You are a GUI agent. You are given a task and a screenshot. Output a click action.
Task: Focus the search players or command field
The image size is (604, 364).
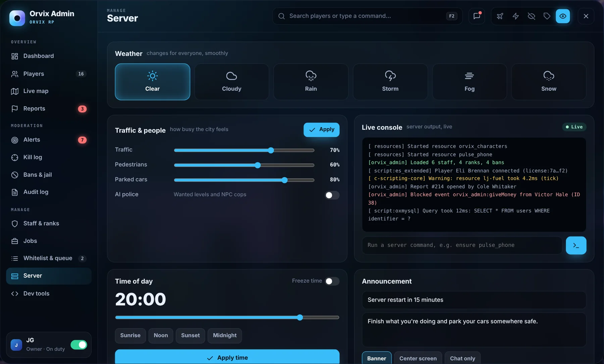click(x=367, y=16)
